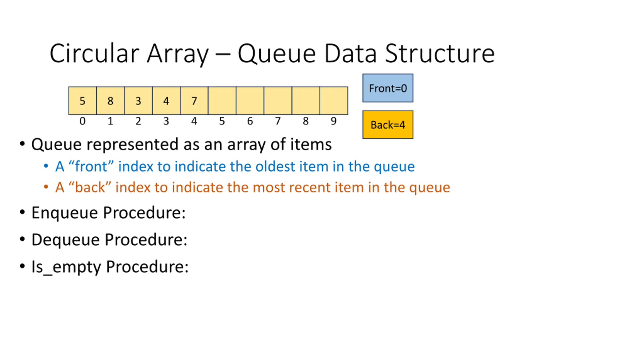The width and height of the screenshot is (644, 362).
Task: Select array cell containing 5
Action: (x=83, y=101)
